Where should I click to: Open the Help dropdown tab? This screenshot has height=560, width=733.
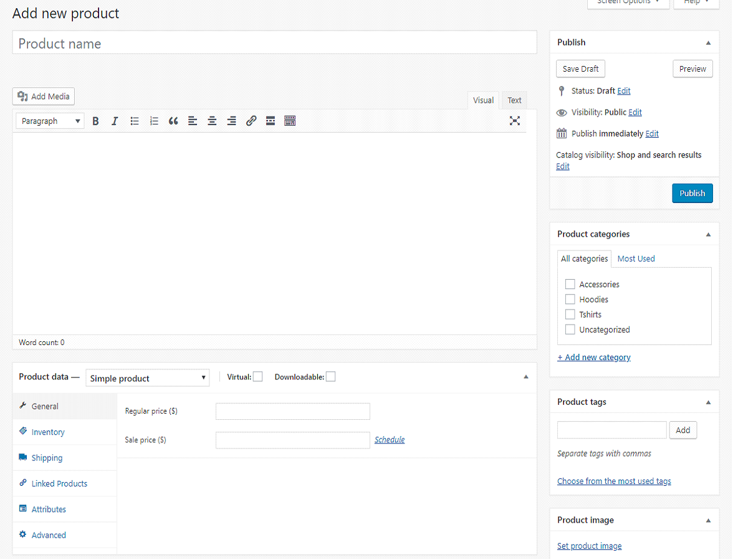coord(696,2)
